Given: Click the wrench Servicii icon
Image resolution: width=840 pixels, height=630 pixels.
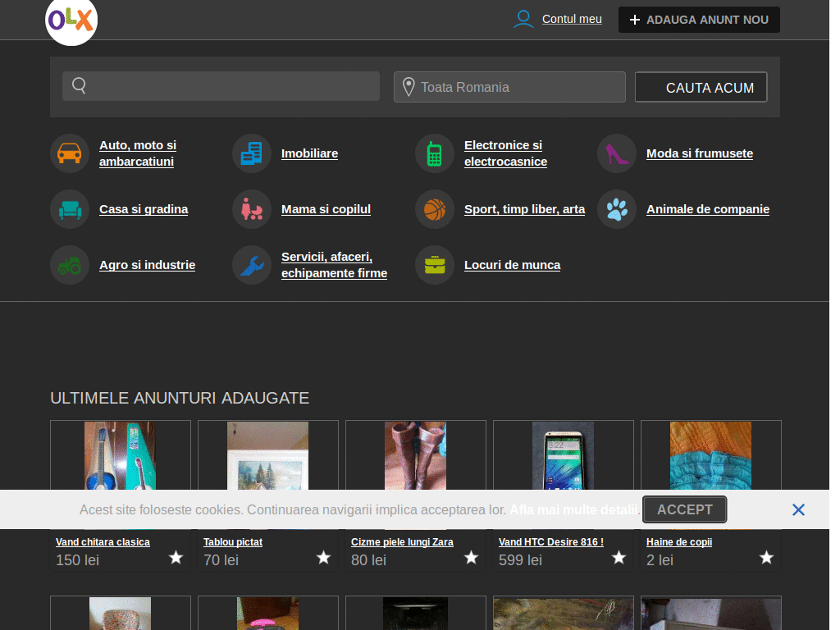Looking at the screenshot, I should point(252,265).
